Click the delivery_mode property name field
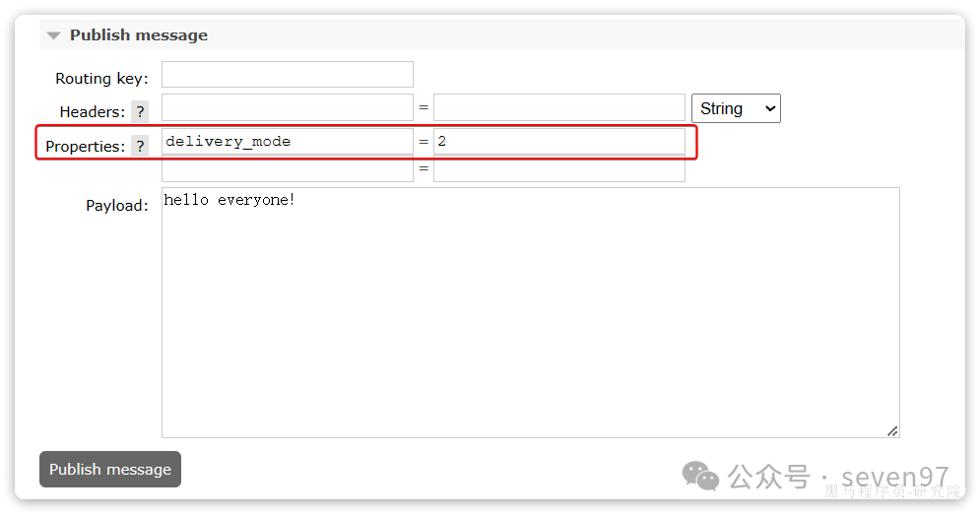The image size is (980, 516). tap(288, 141)
